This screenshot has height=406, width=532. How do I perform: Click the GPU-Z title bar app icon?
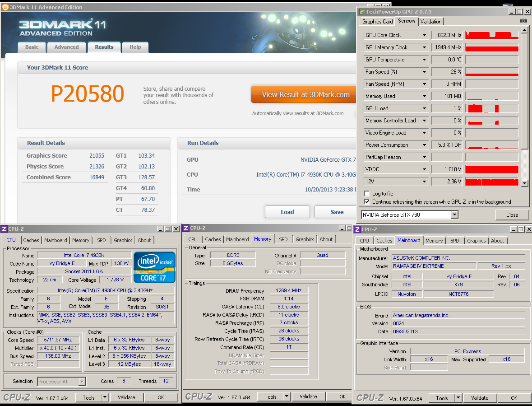[361, 12]
